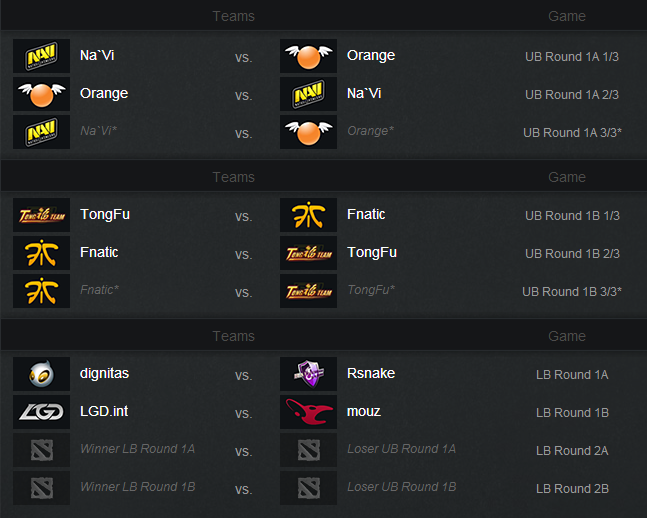Image resolution: width=647 pixels, height=518 pixels.
Task: Select the LB Round 1A game label
Action: (x=572, y=374)
